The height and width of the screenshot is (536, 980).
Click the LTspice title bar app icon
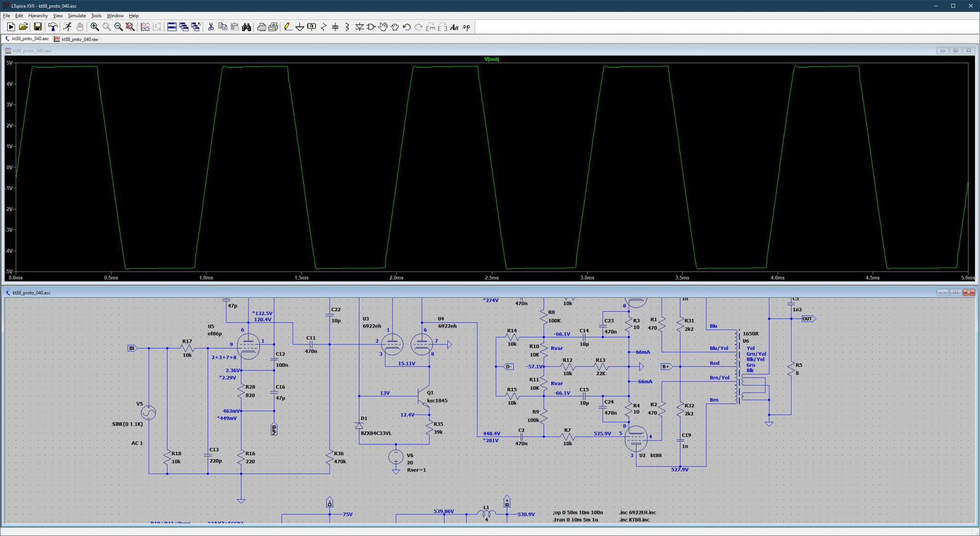tap(6, 6)
